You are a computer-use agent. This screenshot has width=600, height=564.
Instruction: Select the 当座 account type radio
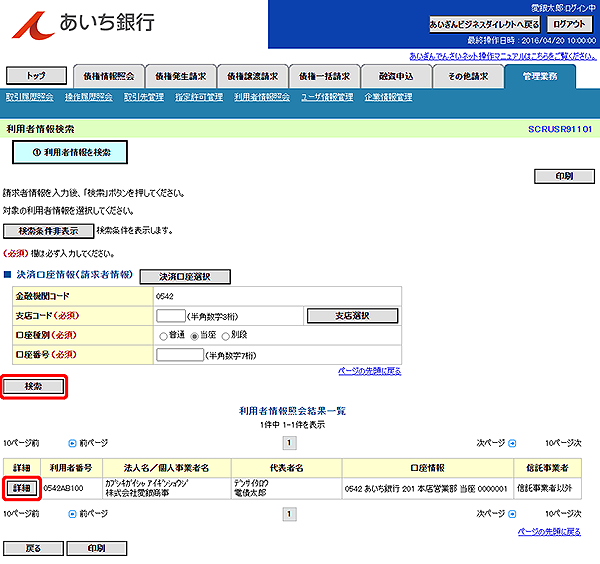pos(194,336)
